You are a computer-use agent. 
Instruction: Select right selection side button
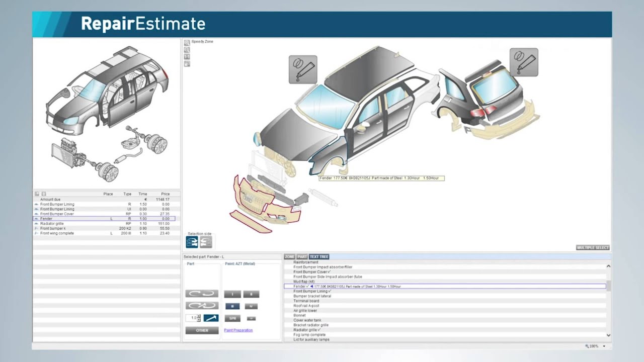[206, 242]
